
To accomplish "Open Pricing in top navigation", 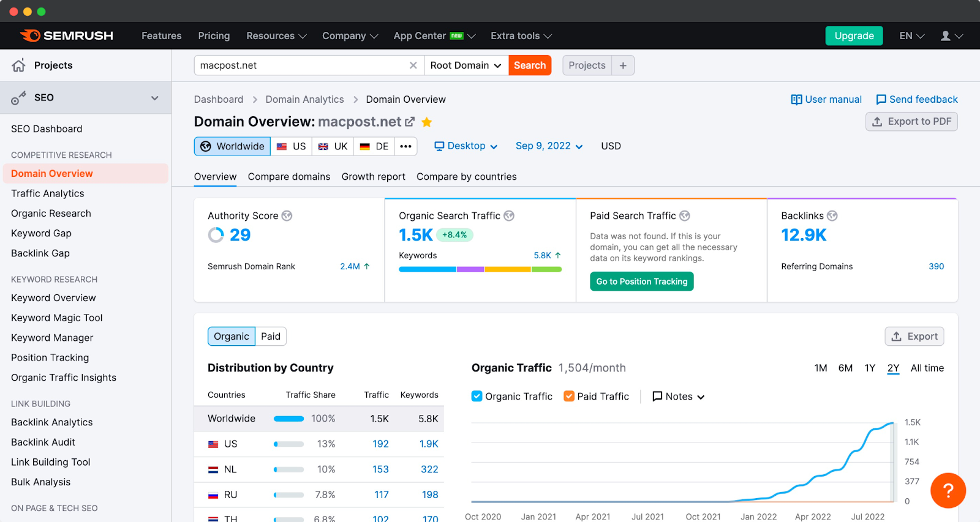I will click(x=214, y=36).
